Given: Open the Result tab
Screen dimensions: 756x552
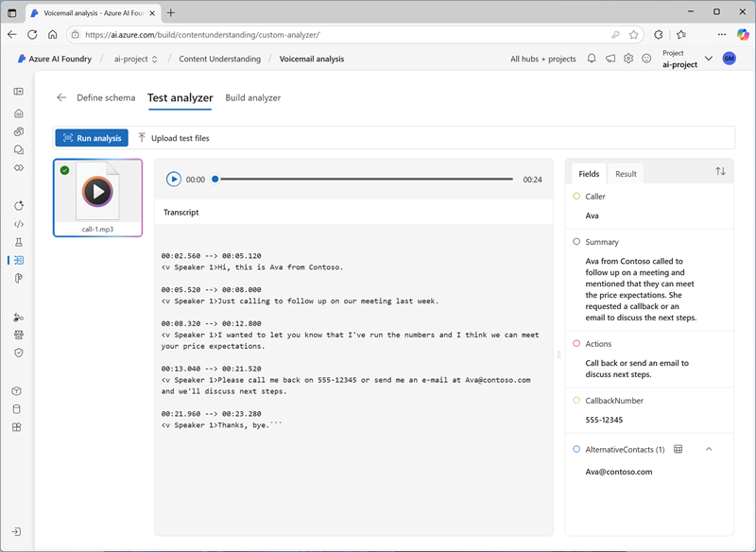Looking at the screenshot, I should click(626, 174).
